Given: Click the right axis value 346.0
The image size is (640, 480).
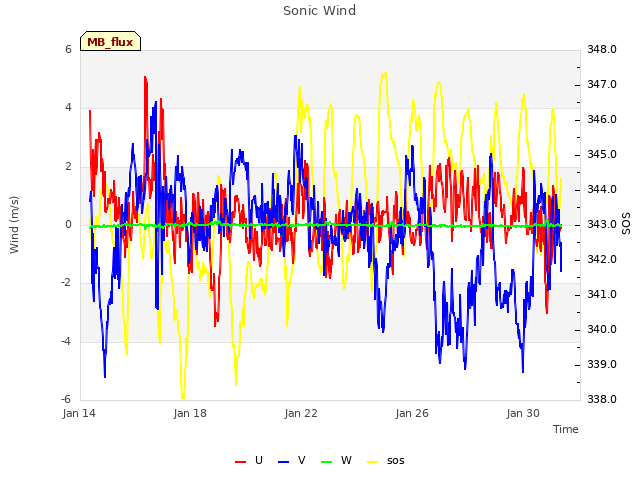Looking at the screenshot, I should (x=602, y=120).
